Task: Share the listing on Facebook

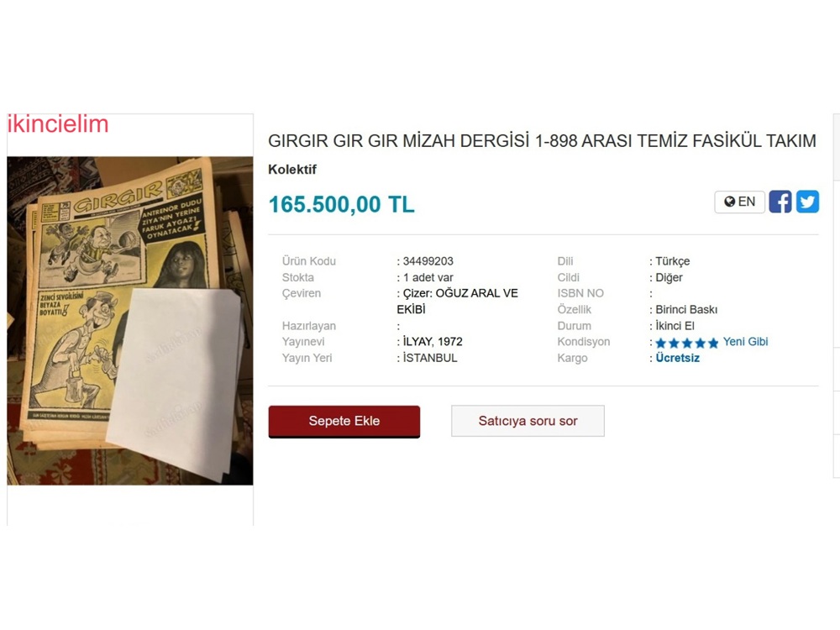Action: pyautogui.click(x=780, y=202)
